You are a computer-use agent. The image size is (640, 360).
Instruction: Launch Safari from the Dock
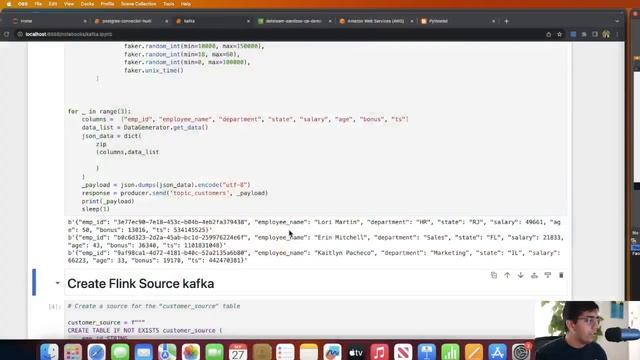point(97,352)
